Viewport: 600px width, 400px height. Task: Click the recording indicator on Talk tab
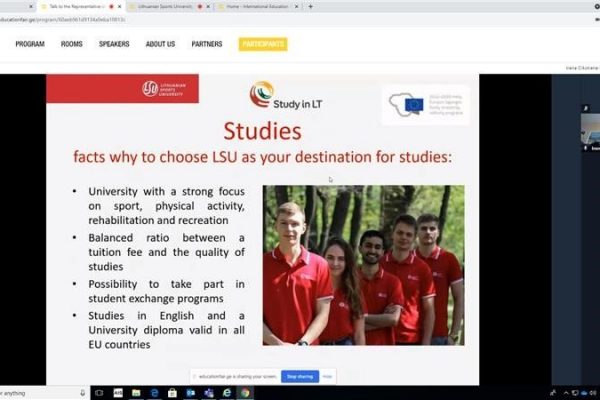tap(111, 7)
